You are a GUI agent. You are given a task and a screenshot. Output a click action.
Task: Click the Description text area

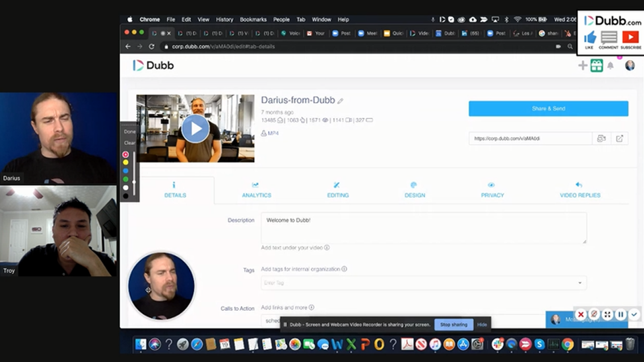tap(424, 228)
